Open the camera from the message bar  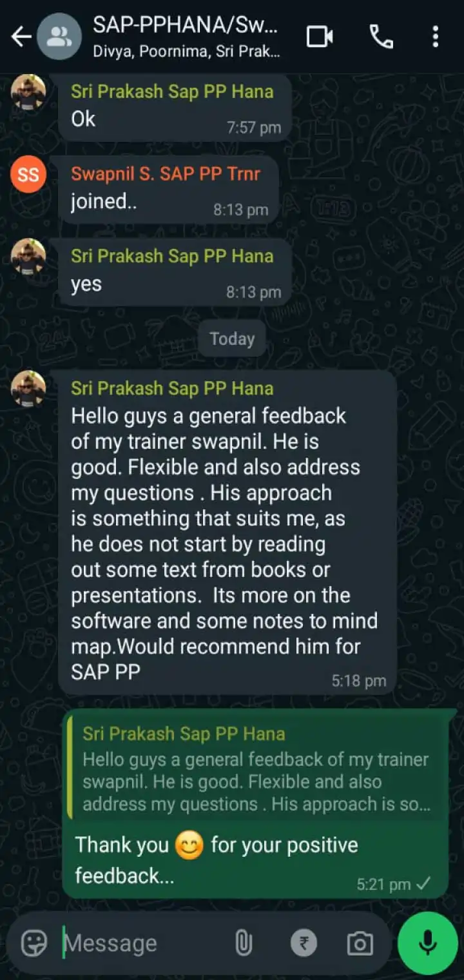pos(360,944)
